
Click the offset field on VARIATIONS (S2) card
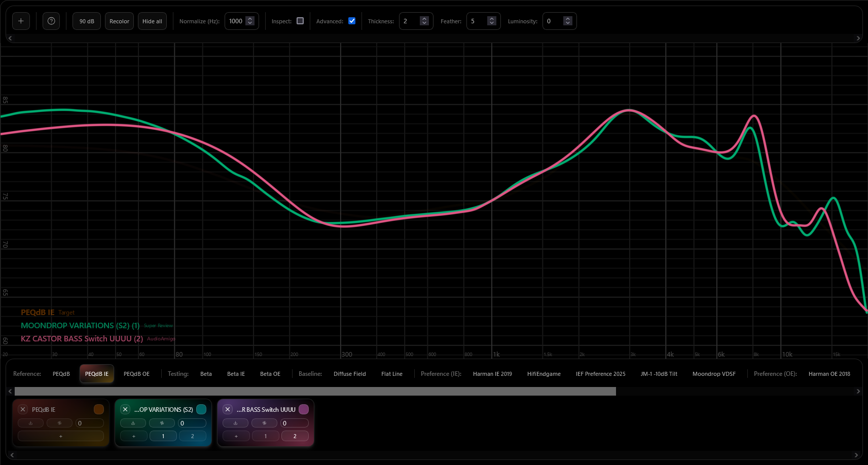[x=192, y=423]
